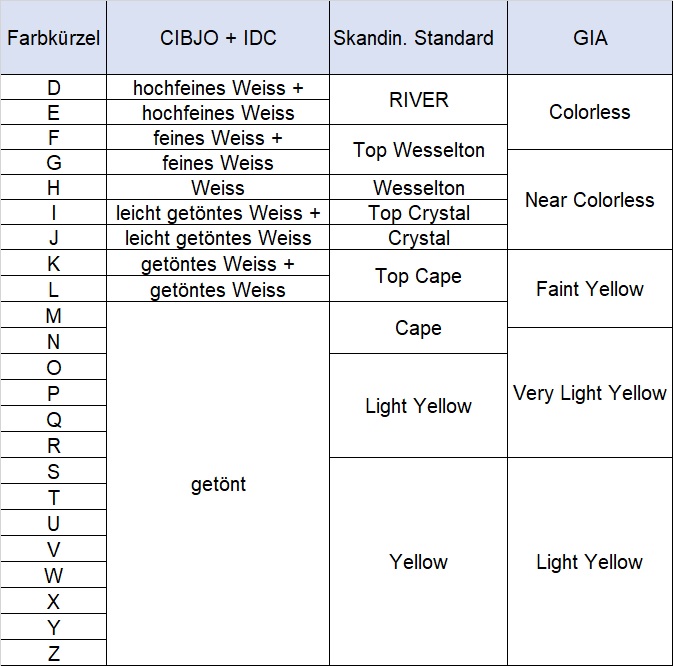The width and height of the screenshot is (674, 666).
Task: Select the GIA header cell
Action: coord(590,39)
